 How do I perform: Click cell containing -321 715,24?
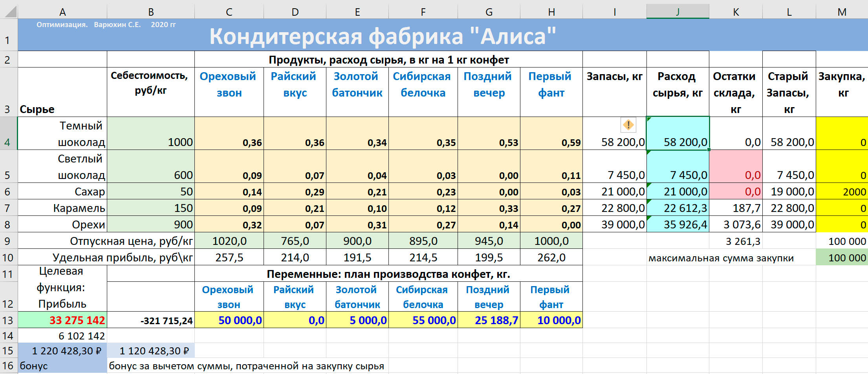pos(151,320)
